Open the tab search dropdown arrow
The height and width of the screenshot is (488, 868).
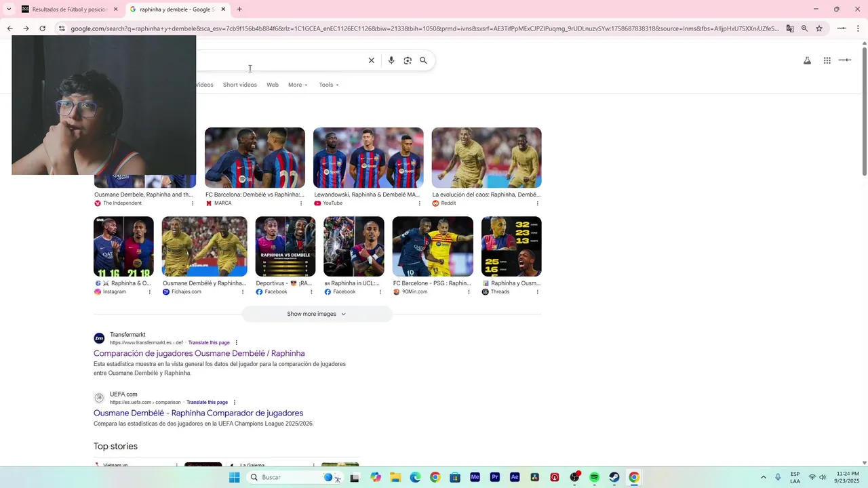9,9
